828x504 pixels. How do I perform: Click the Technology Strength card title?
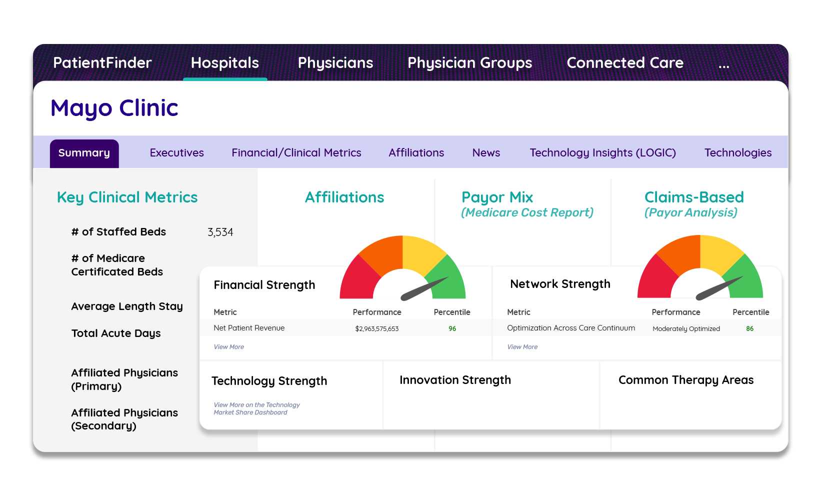[269, 381]
